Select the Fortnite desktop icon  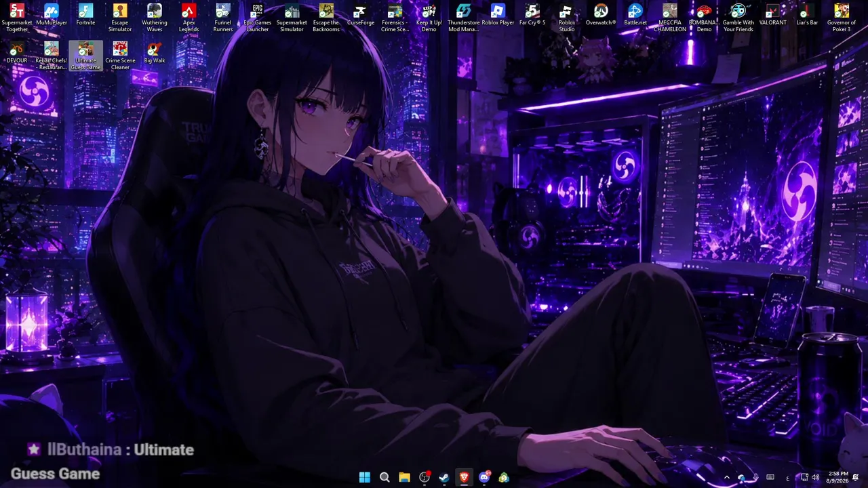(x=85, y=15)
